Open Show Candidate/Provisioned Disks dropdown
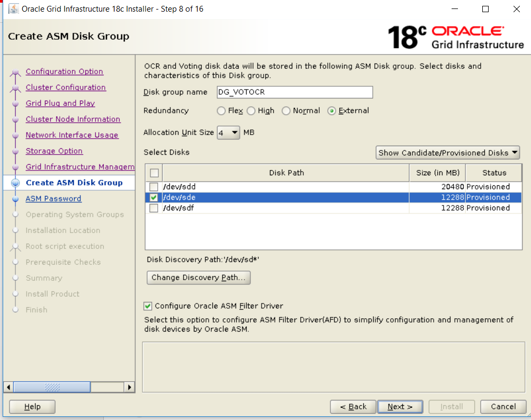The width and height of the screenshot is (531, 420). point(448,153)
